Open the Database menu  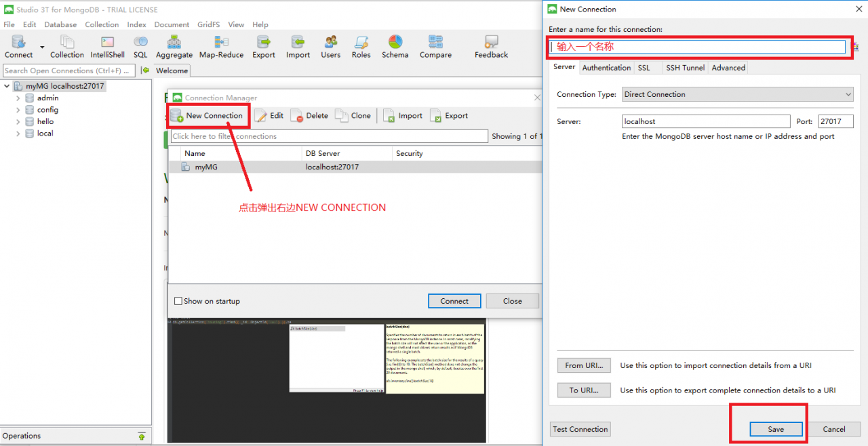[x=60, y=24]
